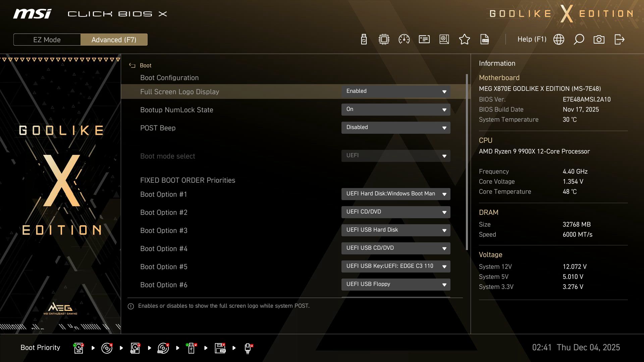Click the back arrow next to Boot

click(x=131, y=65)
